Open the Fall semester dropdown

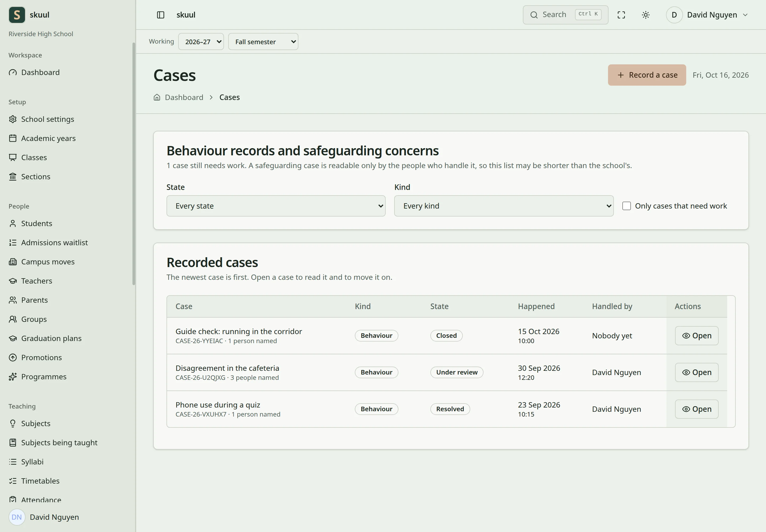click(x=263, y=42)
